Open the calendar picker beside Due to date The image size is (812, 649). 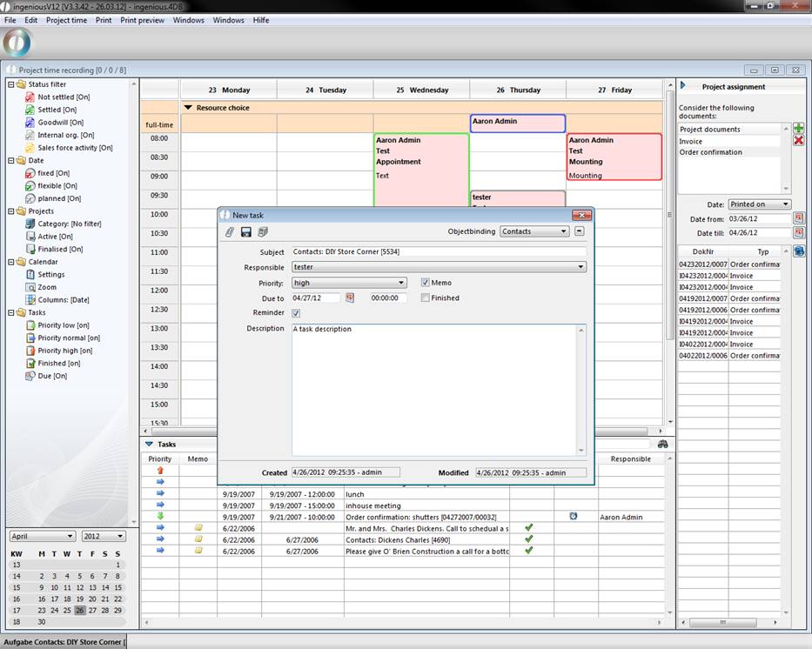[350, 298]
